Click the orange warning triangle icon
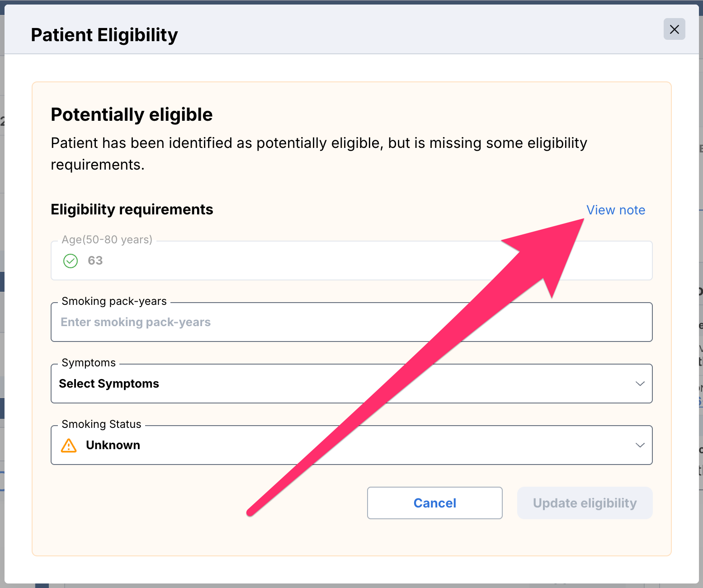 point(69,446)
